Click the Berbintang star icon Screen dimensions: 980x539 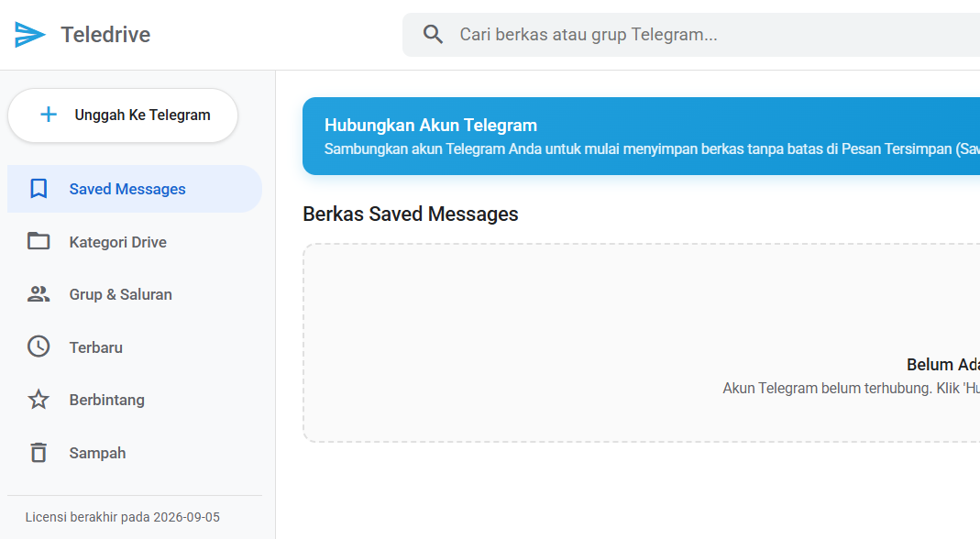[39, 399]
